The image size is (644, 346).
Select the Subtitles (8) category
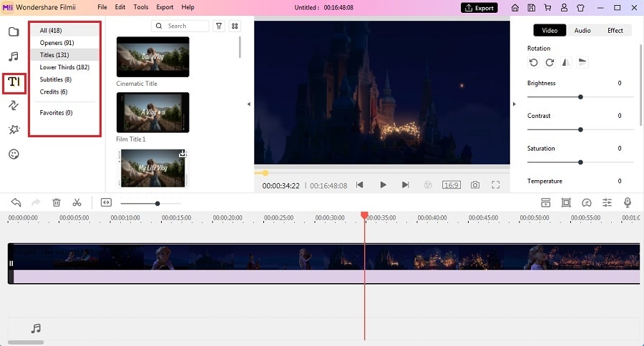(65, 79)
